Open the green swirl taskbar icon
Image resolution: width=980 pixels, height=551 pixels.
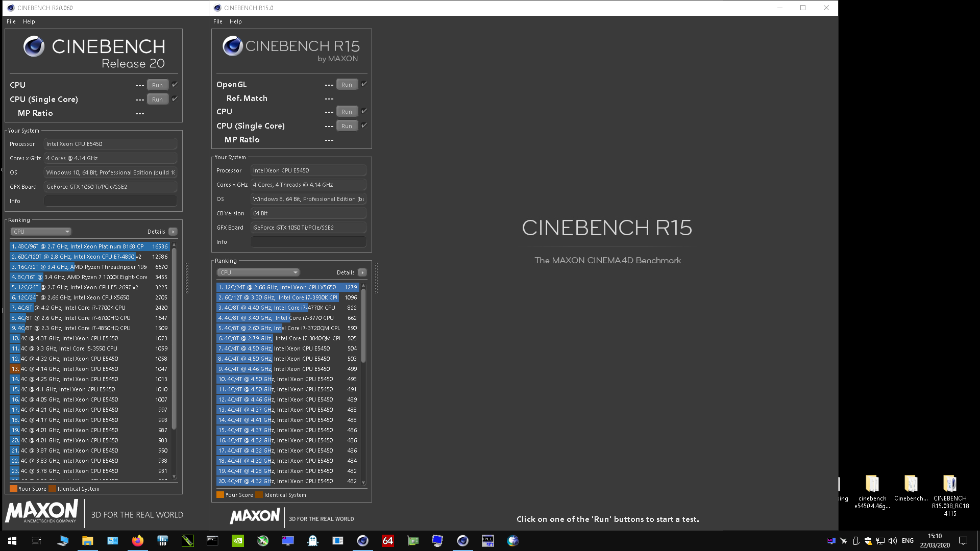(263, 541)
